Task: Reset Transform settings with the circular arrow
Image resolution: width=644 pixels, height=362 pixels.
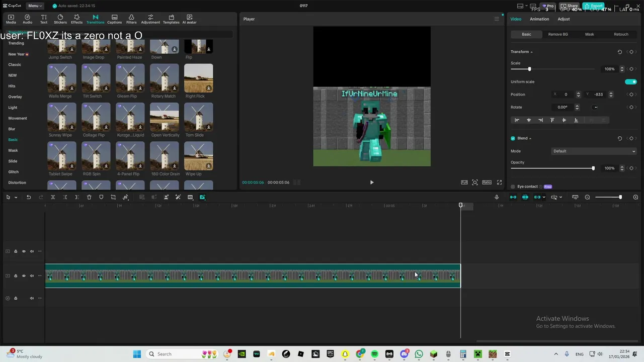Action: [x=619, y=52]
